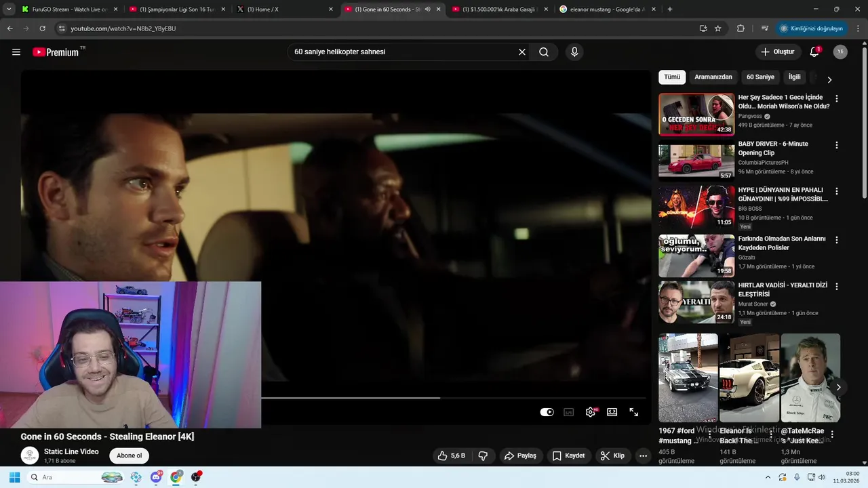The image size is (868, 488).
Task: Open BABY DRIVER opening clip thumbnail
Action: coord(696,161)
